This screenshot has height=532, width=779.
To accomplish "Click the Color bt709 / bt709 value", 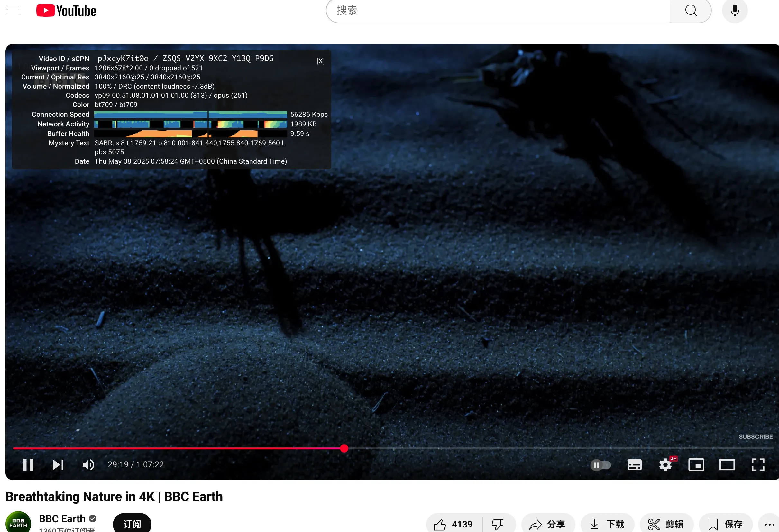I will pos(116,105).
